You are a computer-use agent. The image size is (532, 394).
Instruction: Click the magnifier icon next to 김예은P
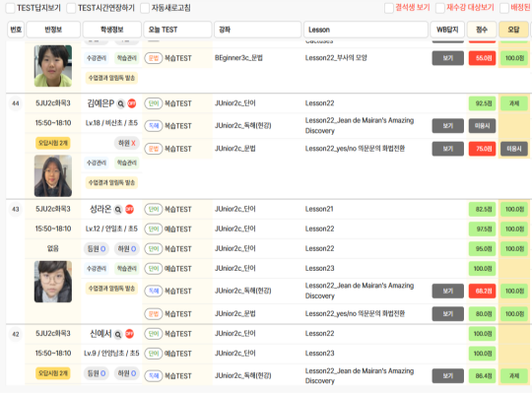[x=121, y=103]
